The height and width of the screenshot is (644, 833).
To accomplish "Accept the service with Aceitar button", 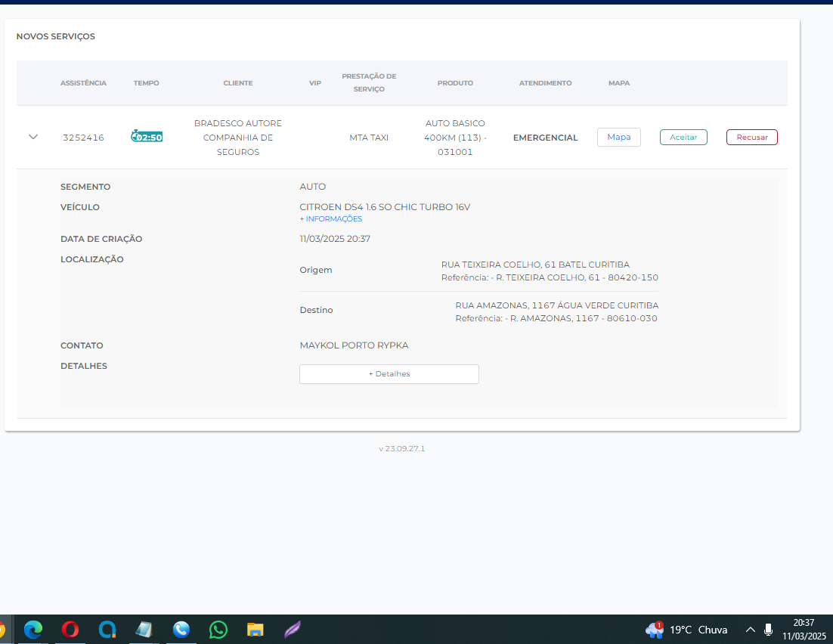I will (x=683, y=137).
